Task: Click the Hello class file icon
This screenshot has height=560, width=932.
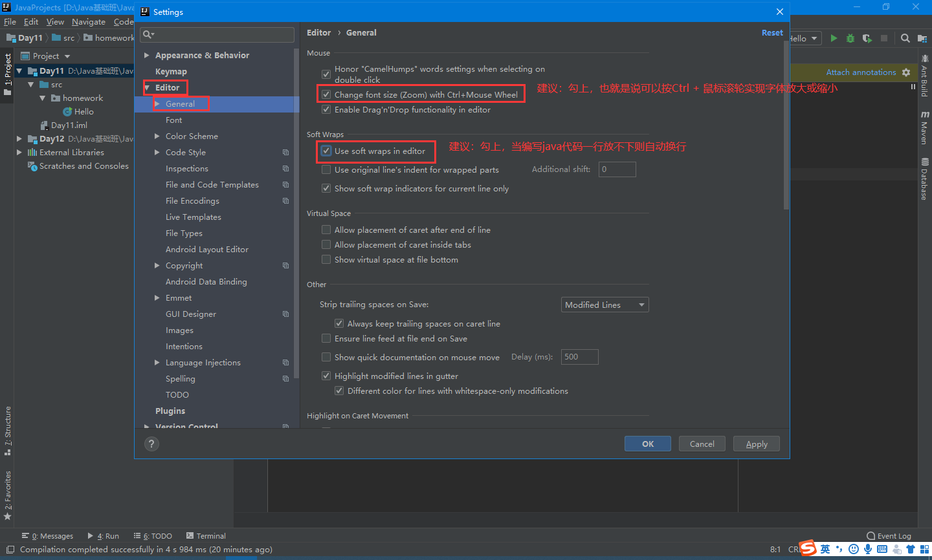Action: pos(67,112)
